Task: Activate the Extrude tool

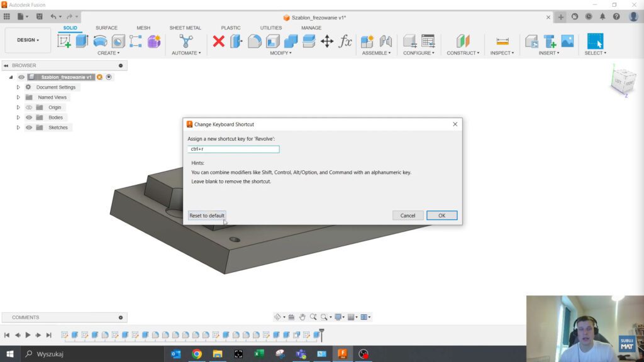Action: (80, 41)
